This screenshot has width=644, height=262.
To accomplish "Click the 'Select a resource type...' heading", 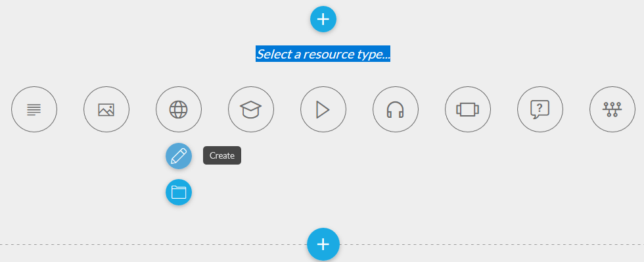I will [323, 54].
